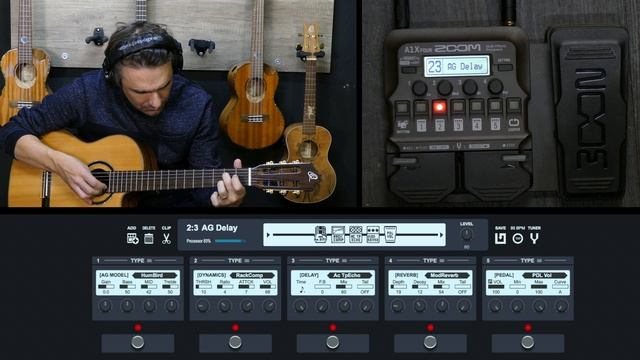Viewport: 640px width, 360px height.
Task: Click the VOL knob in pedal slot 5
Action: click(496, 306)
